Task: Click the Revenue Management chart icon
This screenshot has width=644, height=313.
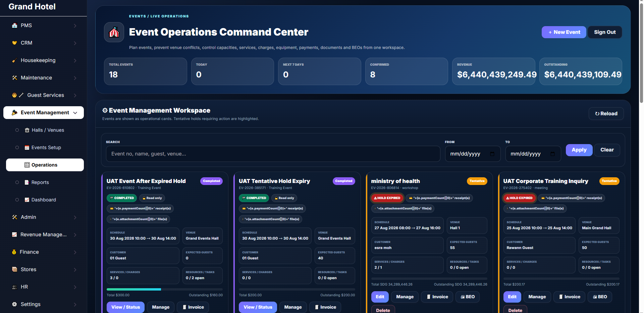Action: [14, 235]
